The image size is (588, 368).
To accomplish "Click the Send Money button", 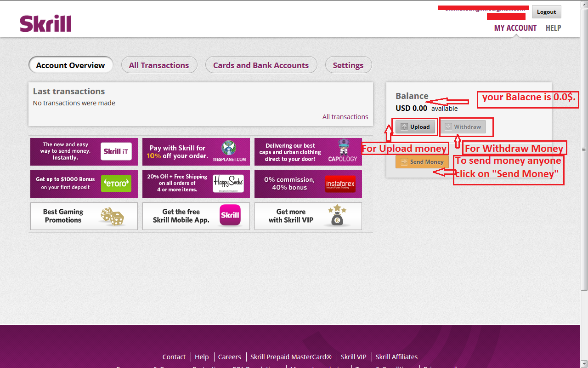I will pos(422,162).
